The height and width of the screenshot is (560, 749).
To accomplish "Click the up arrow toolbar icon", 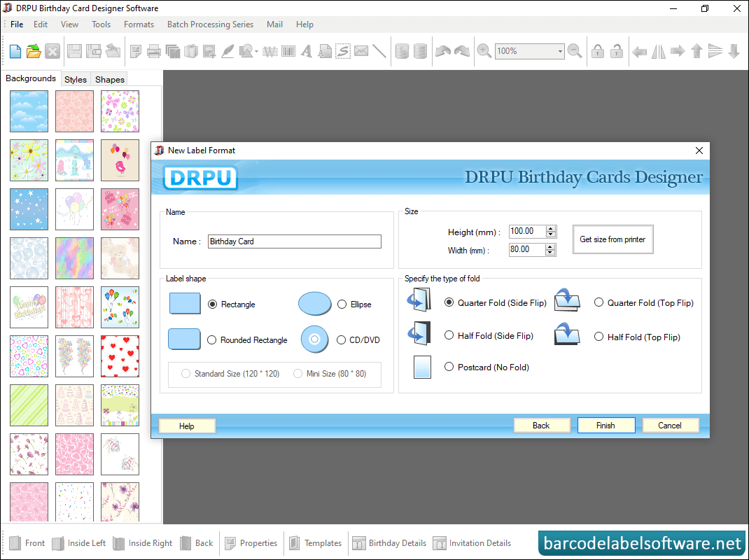I will coord(697,51).
